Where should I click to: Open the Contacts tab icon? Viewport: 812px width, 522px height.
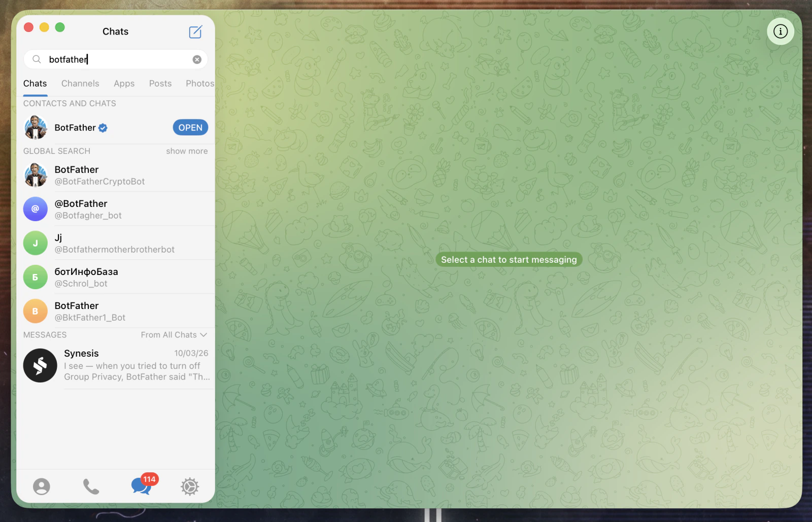coord(42,486)
